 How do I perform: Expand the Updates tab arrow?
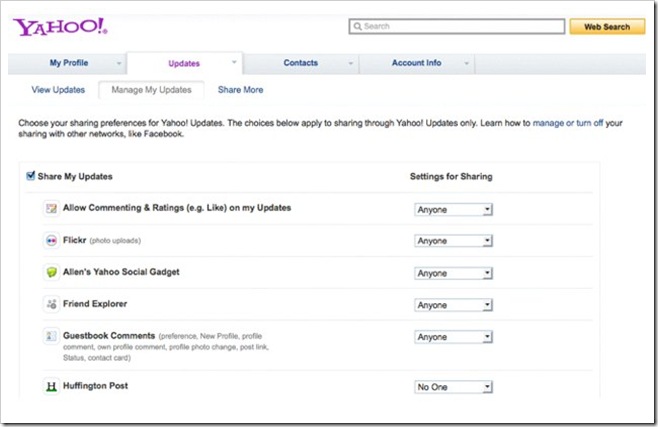coord(234,62)
